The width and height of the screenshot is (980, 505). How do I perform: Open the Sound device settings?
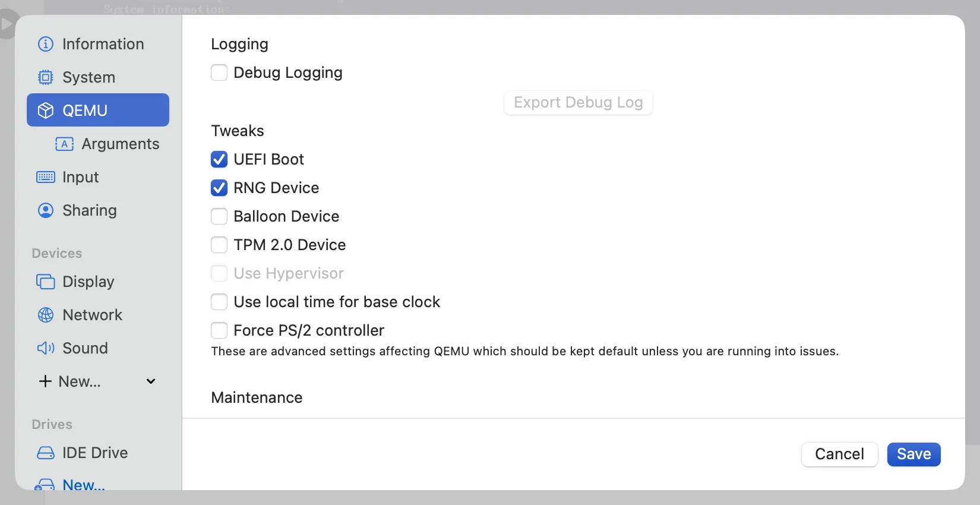pos(98,348)
